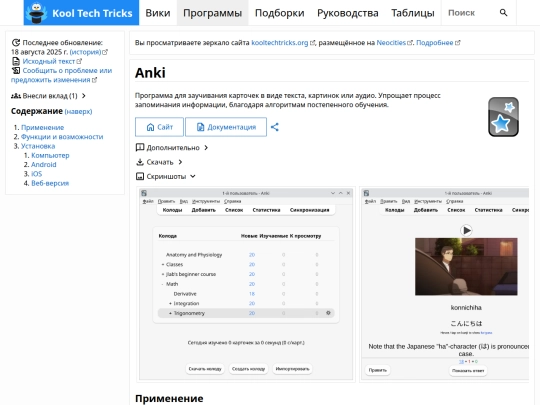Click the image icon beside Скриншоты
Image resolution: width=540 pixels, height=405 pixels.
point(139,176)
